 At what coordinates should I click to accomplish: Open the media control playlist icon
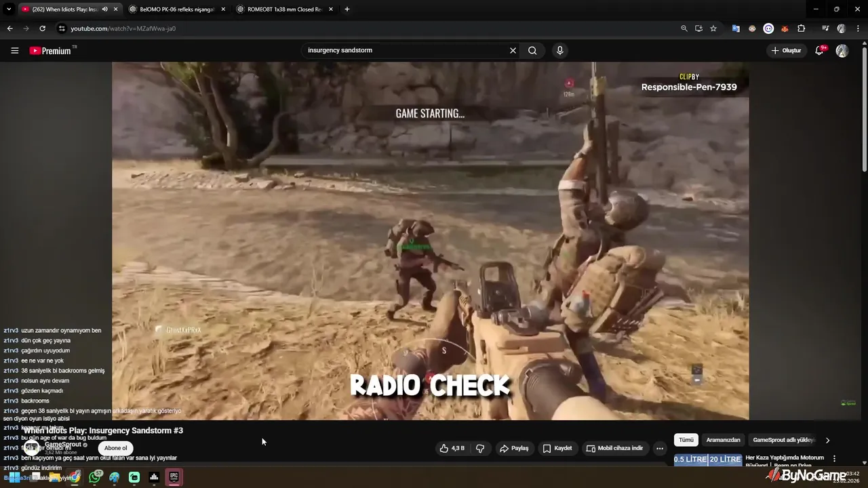(825, 28)
